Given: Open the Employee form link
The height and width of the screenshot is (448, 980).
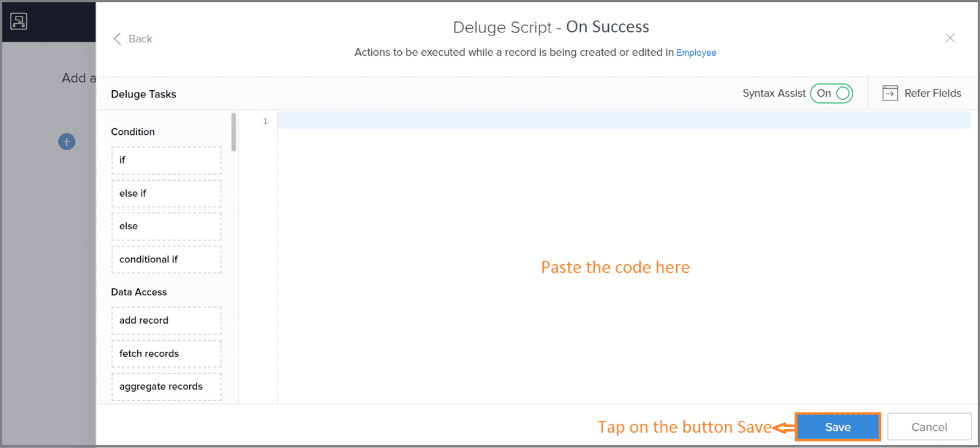Looking at the screenshot, I should pos(696,53).
